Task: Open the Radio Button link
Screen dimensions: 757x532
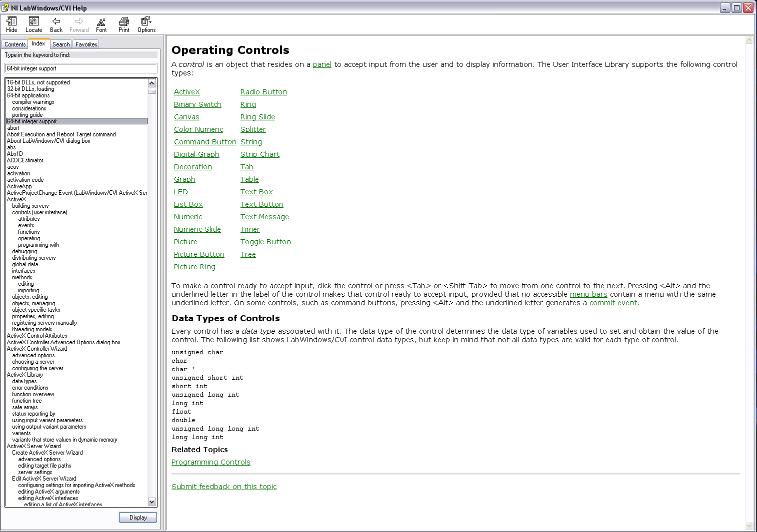Action: tap(263, 92)
